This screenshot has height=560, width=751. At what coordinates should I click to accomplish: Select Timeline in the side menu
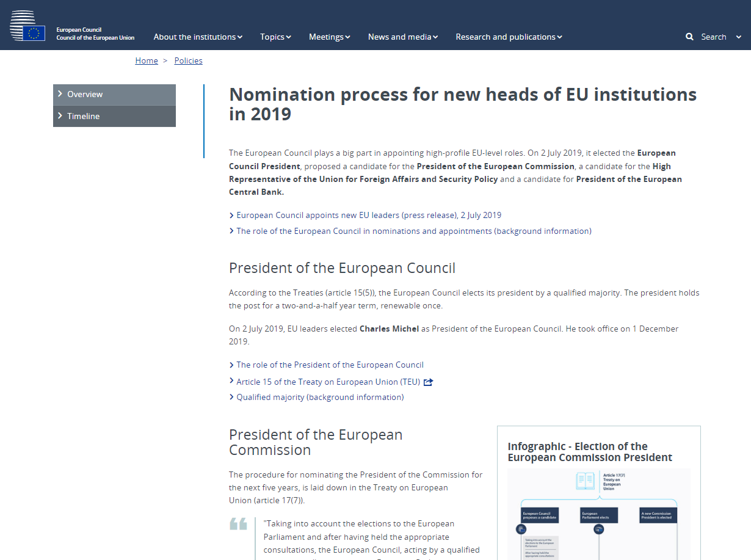click(114, 116)
